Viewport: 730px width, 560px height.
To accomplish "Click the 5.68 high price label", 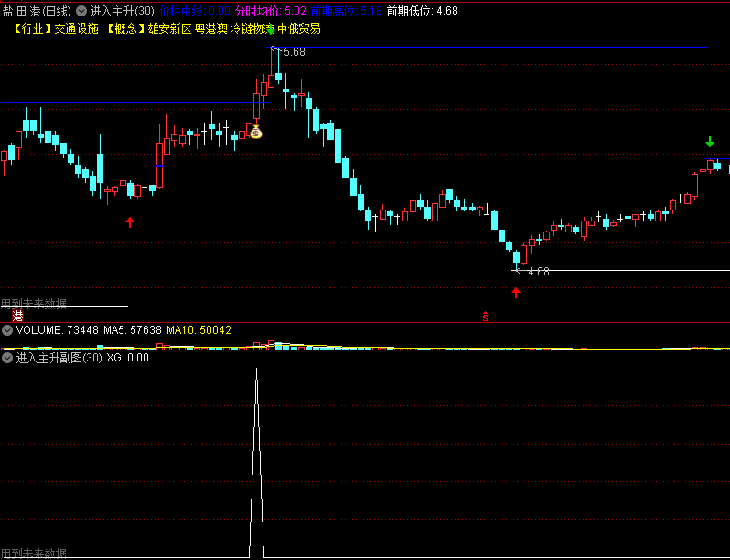I will point(295,52).
